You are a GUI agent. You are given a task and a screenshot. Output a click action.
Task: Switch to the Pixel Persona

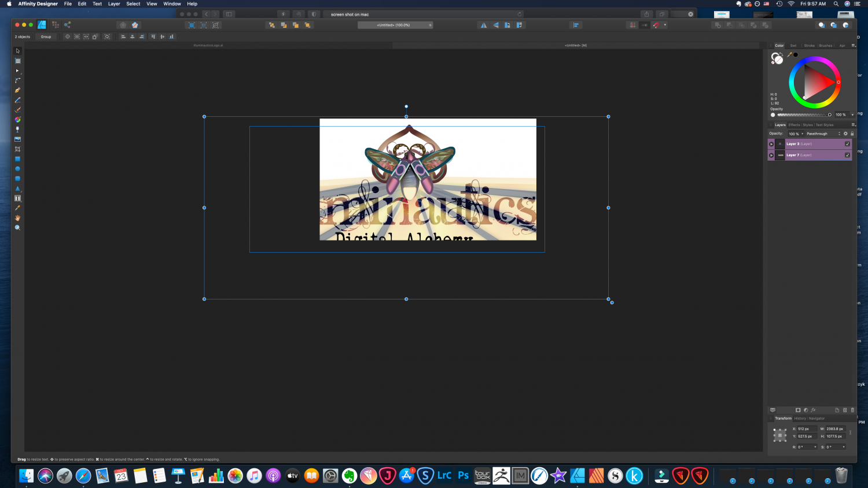coord(56,25)
